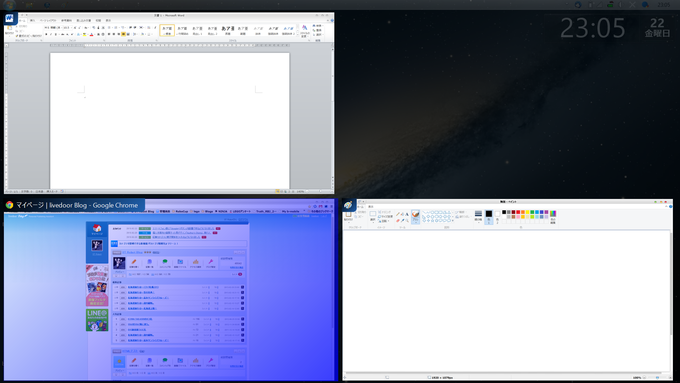Apply yellow text highlight in Word

click(x=84, y=34)
